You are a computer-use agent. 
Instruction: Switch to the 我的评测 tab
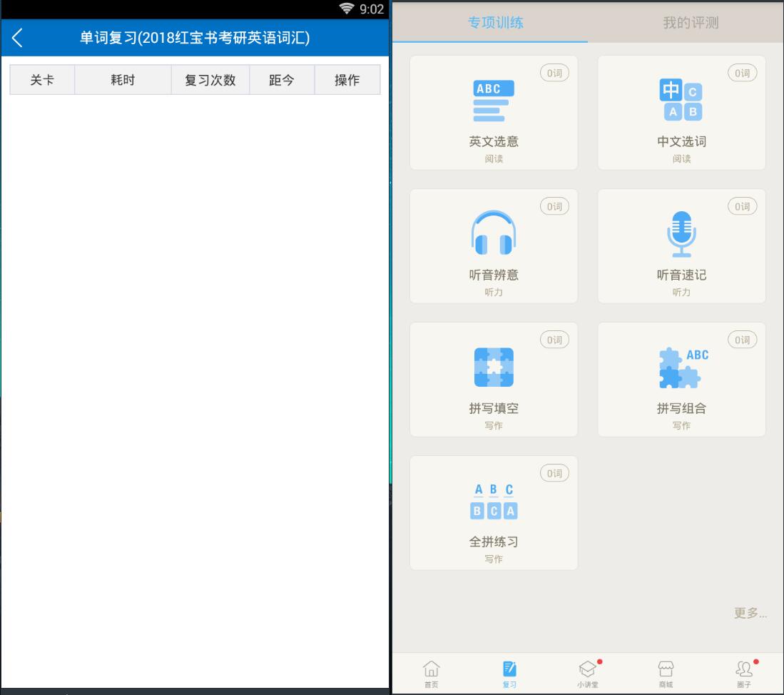coord(691,23)
